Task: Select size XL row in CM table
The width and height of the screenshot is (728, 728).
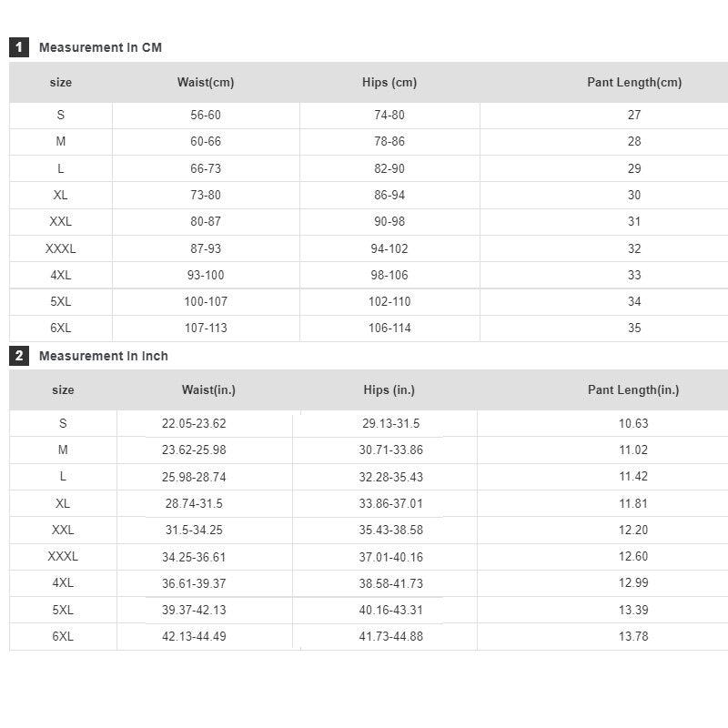Action: [61, 195]
